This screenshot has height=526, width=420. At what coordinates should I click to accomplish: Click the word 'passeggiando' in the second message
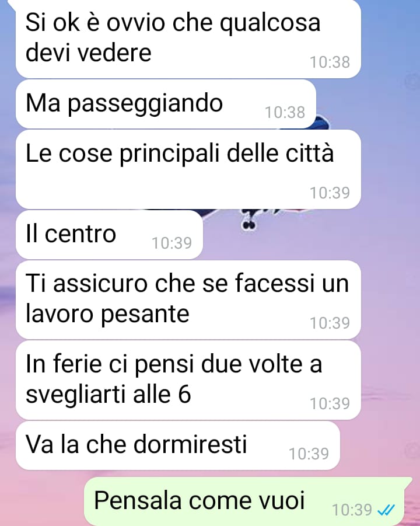pos(145,103)
